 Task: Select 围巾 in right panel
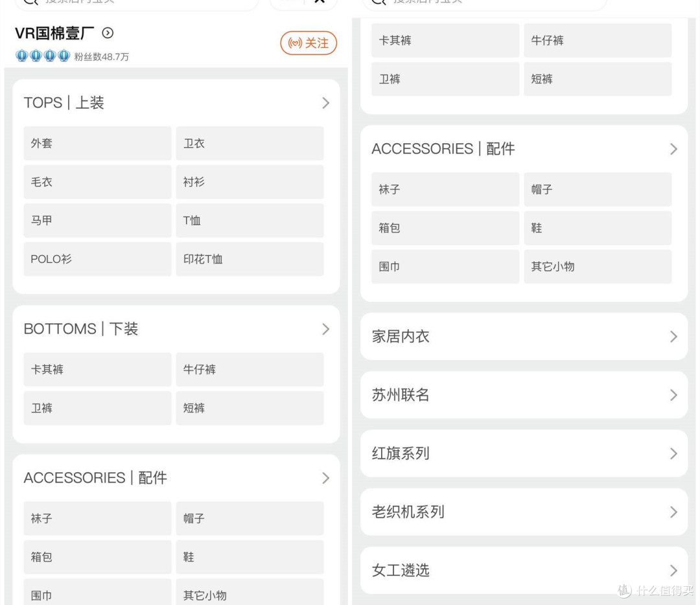pyautogui.click(x=445, y=267)
